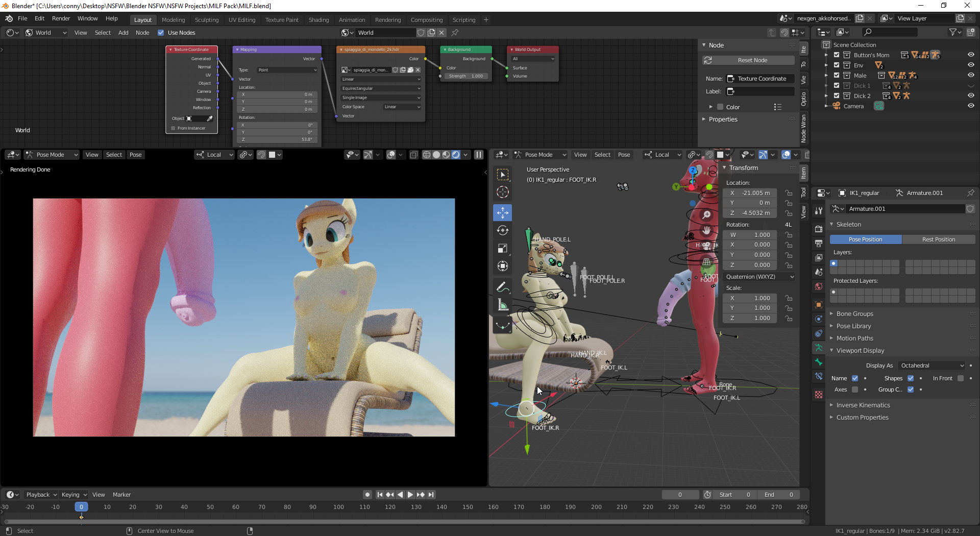Open the Render menu
Screen dimensions: 980x536
coord(61,18)
